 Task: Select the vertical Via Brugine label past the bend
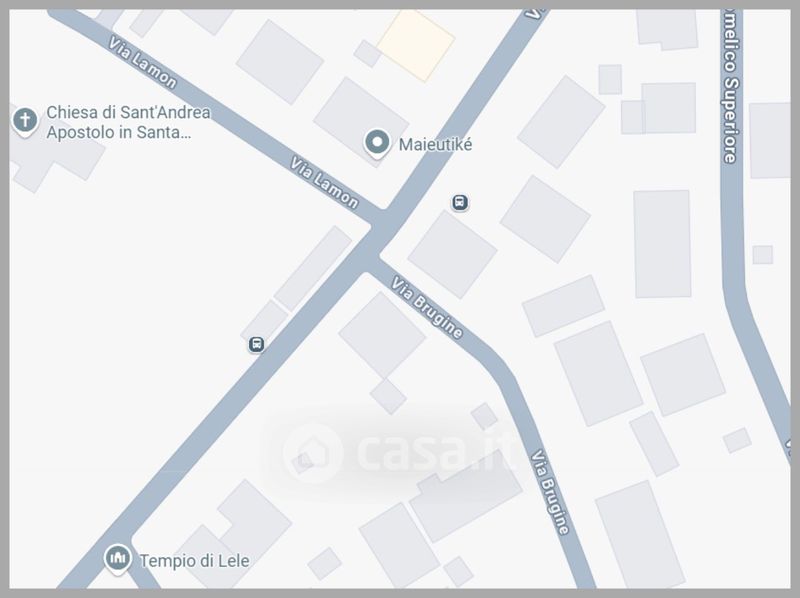coord(550,492)
